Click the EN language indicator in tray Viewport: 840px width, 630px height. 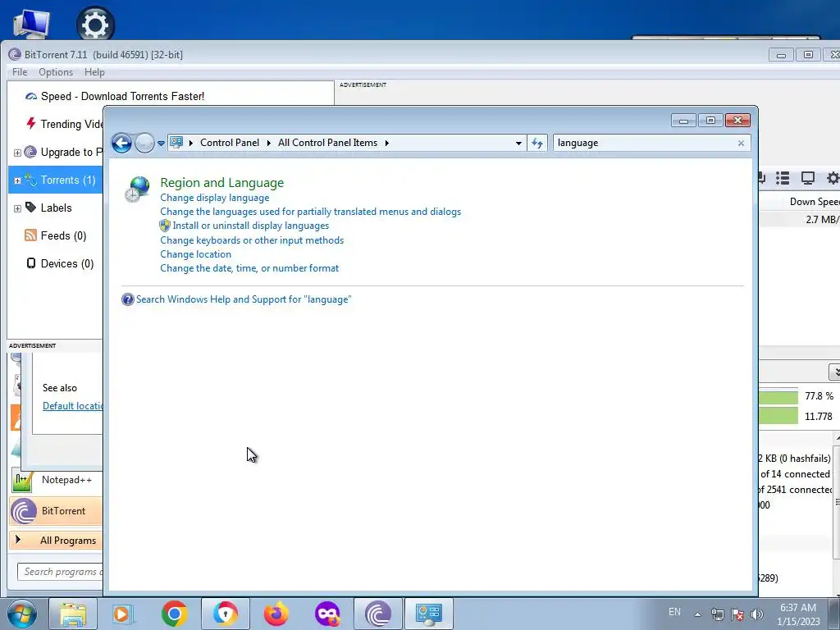[x=674, y=612]
